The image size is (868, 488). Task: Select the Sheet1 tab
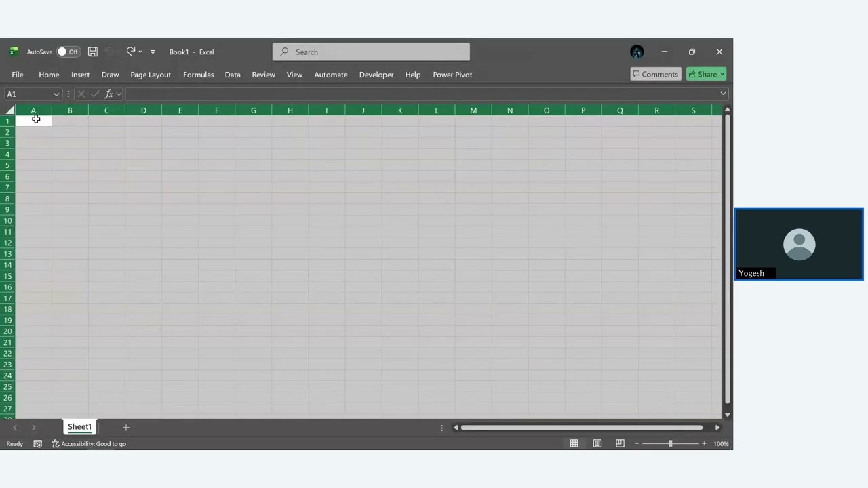click(x=79, y=427)
